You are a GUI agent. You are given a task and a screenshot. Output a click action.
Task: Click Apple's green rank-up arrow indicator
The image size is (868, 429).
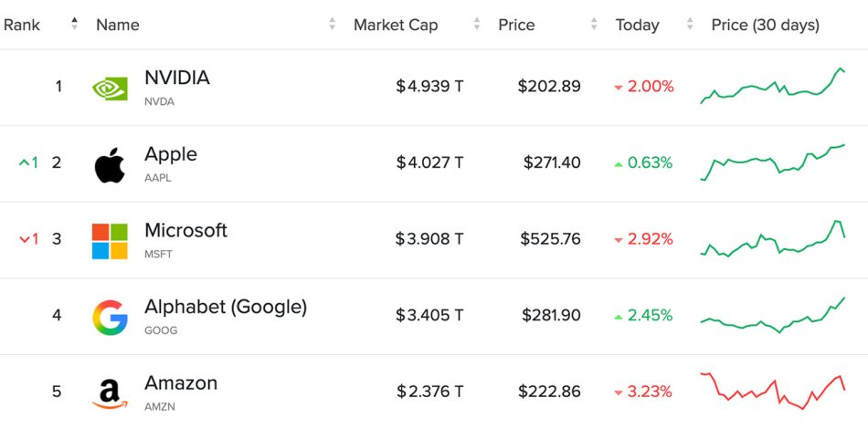[x=25, y=163]
